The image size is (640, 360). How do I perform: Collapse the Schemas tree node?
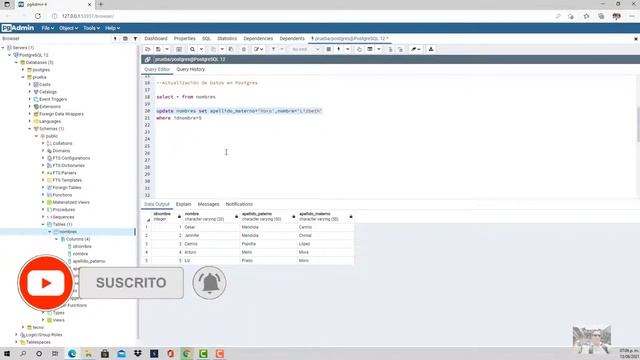[29, 129]
